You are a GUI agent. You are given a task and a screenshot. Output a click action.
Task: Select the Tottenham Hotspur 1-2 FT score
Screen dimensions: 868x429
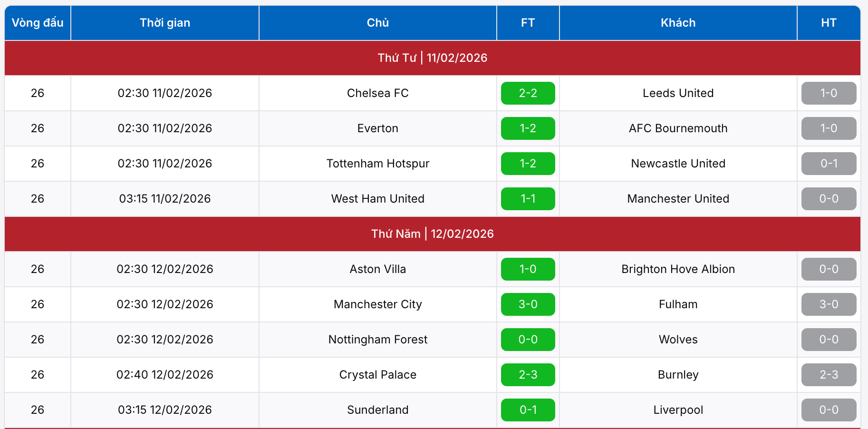click(528, 164)
